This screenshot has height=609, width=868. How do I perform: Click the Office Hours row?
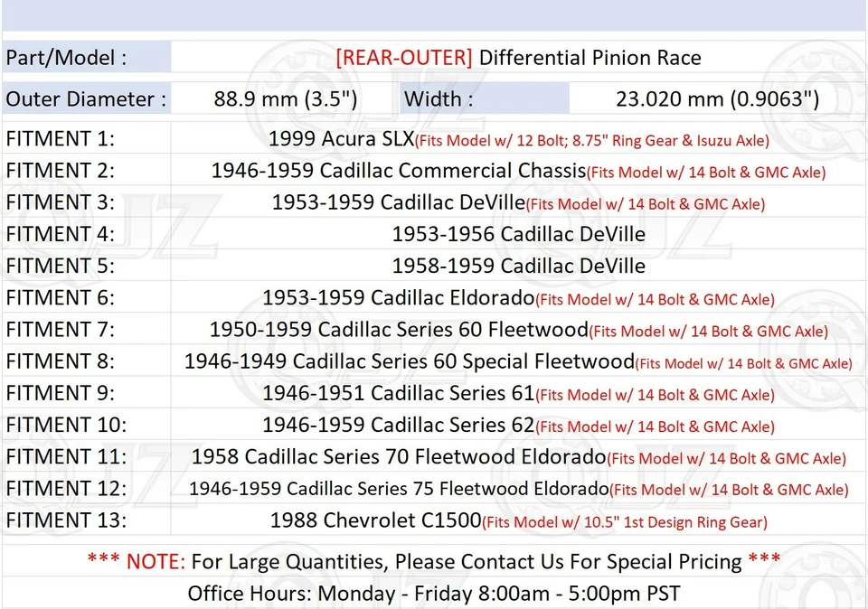click(434, 594)
